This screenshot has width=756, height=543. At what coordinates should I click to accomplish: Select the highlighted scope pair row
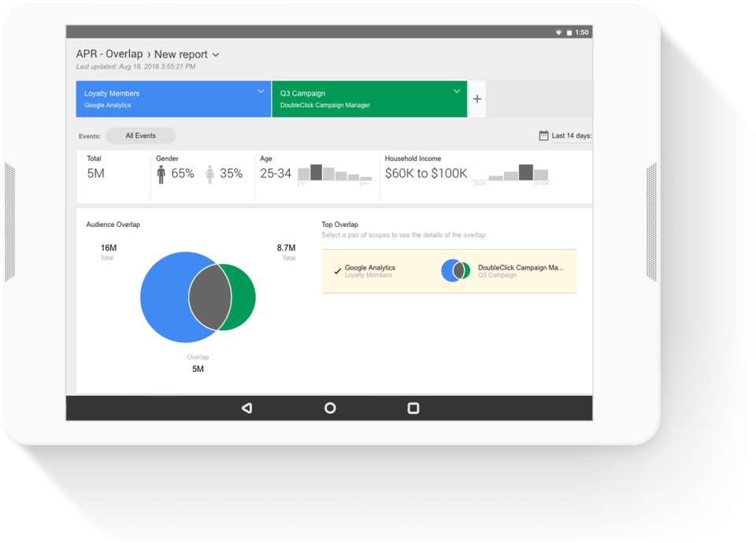[x=449, y=270]
